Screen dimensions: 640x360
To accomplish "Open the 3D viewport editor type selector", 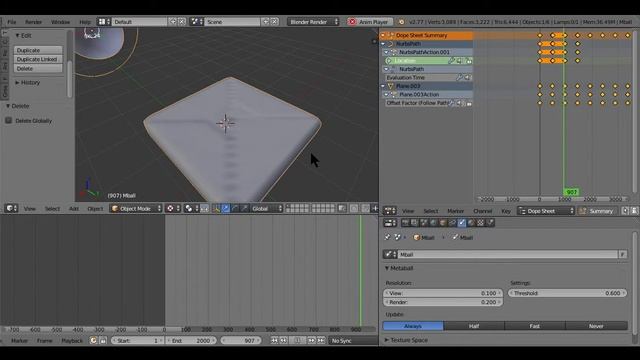I will 11,209.
